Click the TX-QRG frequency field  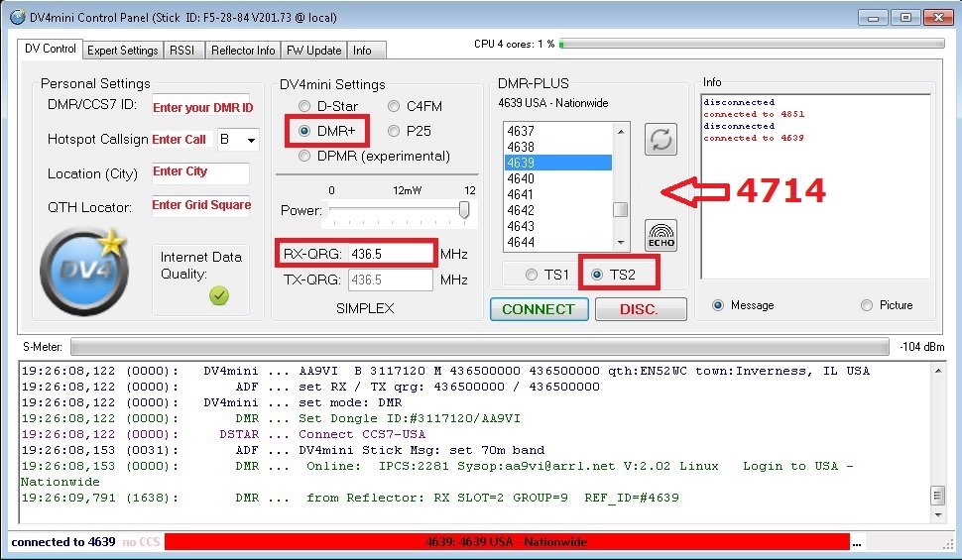tap(391, 280)
